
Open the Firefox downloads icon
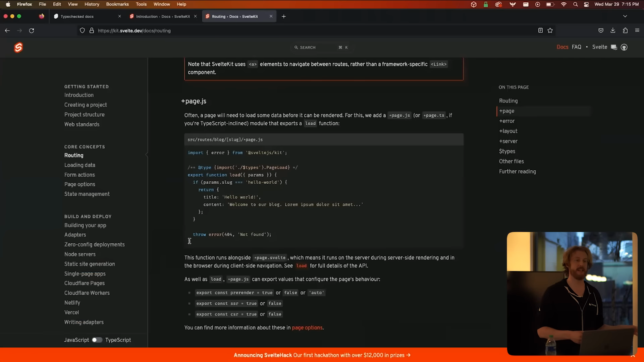(613, 31)
